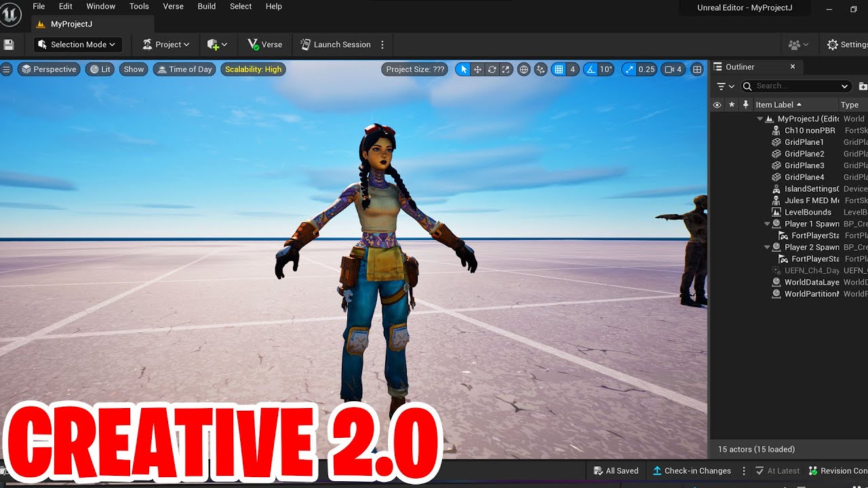Click the Outliner add folder icon
This screenshot has height=488, width=868.
click(x=863, y=86)
